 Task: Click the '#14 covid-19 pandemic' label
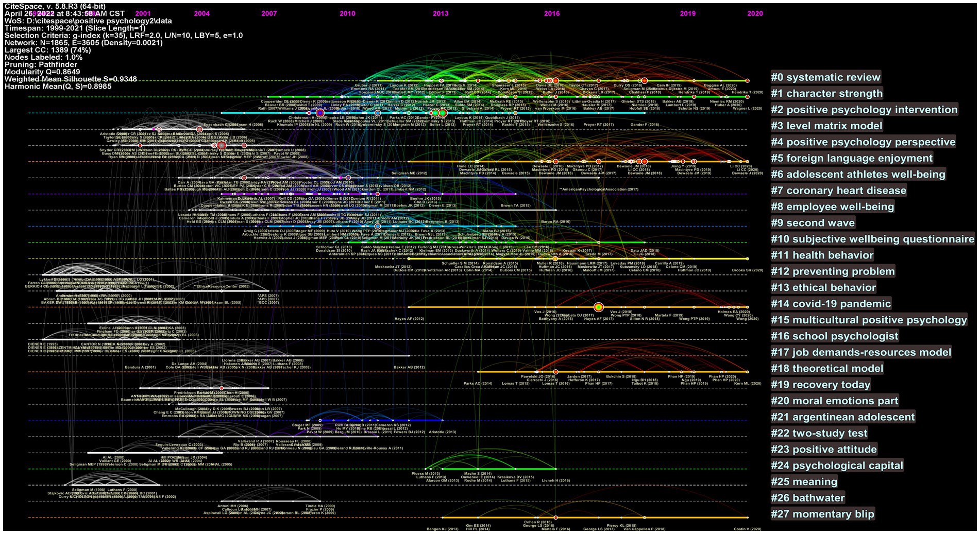tap(831, 303)
